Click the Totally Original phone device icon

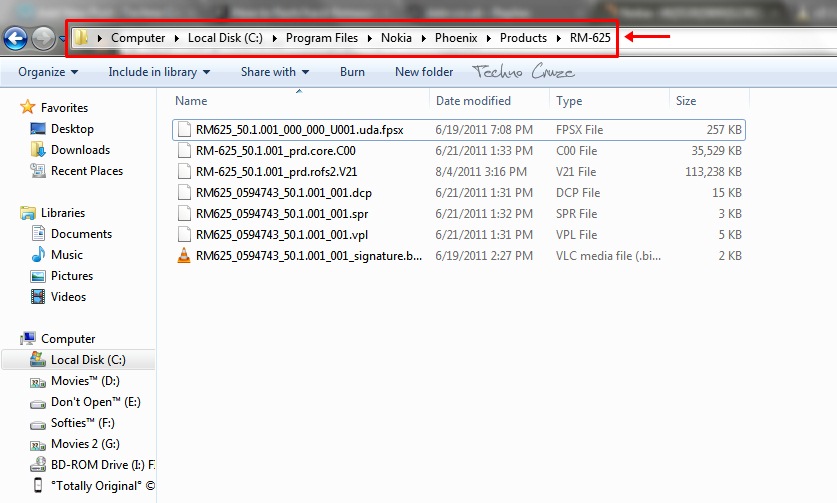[38, 485]
